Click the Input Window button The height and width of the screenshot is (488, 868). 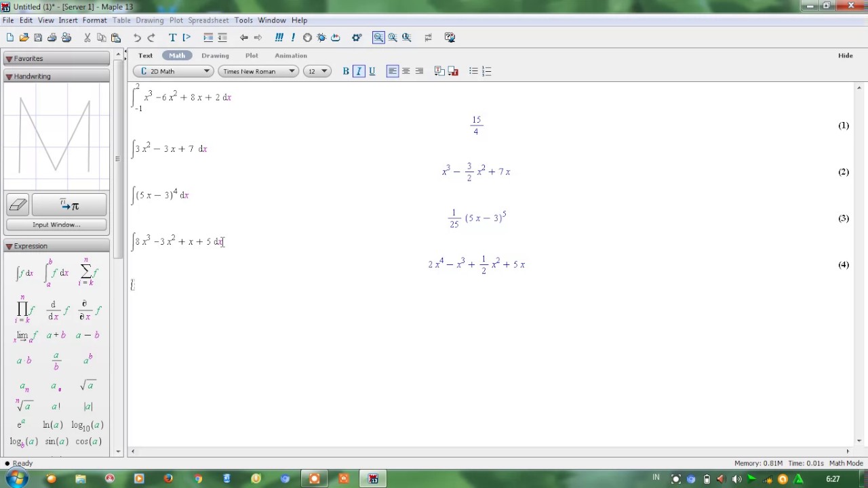coord(56,225)
